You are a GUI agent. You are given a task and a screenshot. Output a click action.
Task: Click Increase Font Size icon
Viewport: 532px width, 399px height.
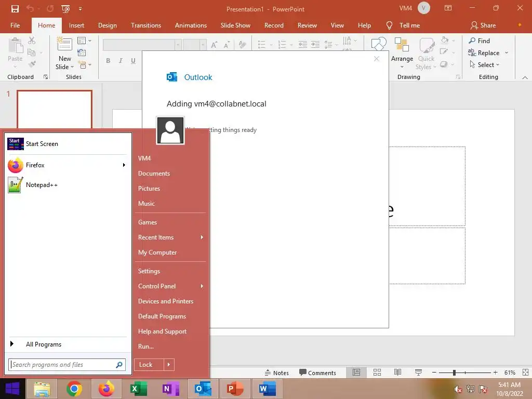click(214, 45)
